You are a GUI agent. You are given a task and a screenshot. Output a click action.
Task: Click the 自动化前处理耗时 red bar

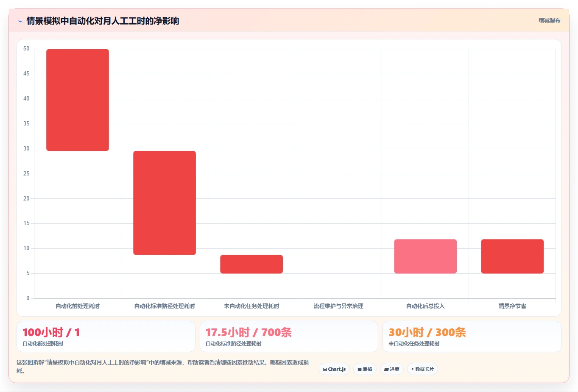78,100
